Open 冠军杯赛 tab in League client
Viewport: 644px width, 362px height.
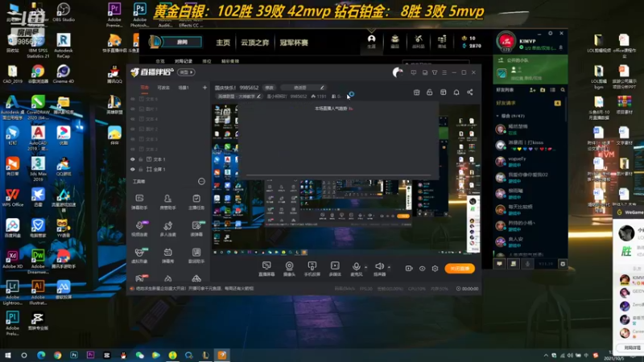tap(294, 43)
